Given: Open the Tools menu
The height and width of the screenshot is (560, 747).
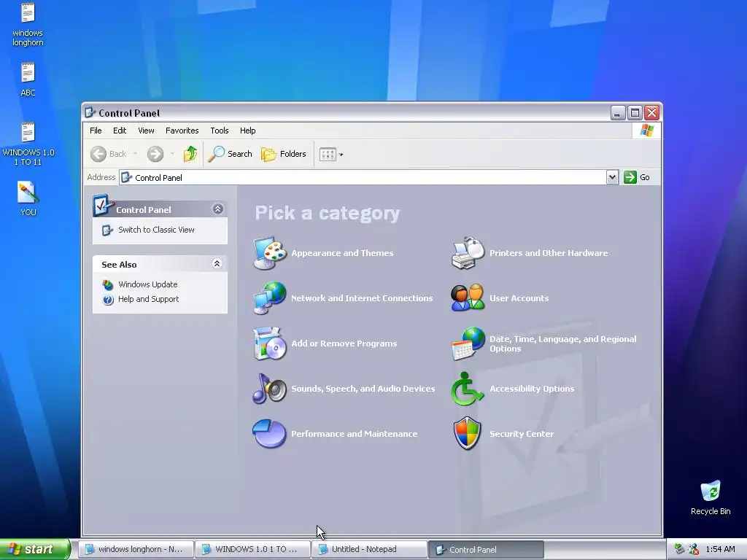Looking at the screenshot, I should [x=220, y=131].
